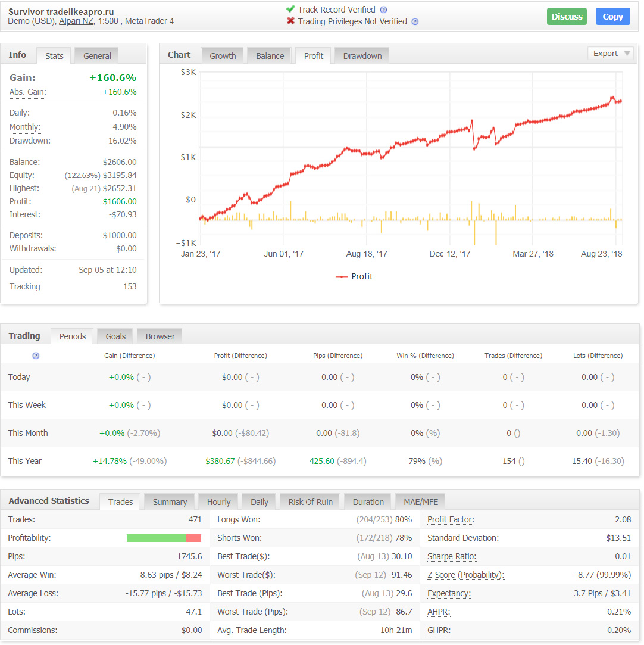
Task: Click the Profit Factor label
Action: coord(451,519)
